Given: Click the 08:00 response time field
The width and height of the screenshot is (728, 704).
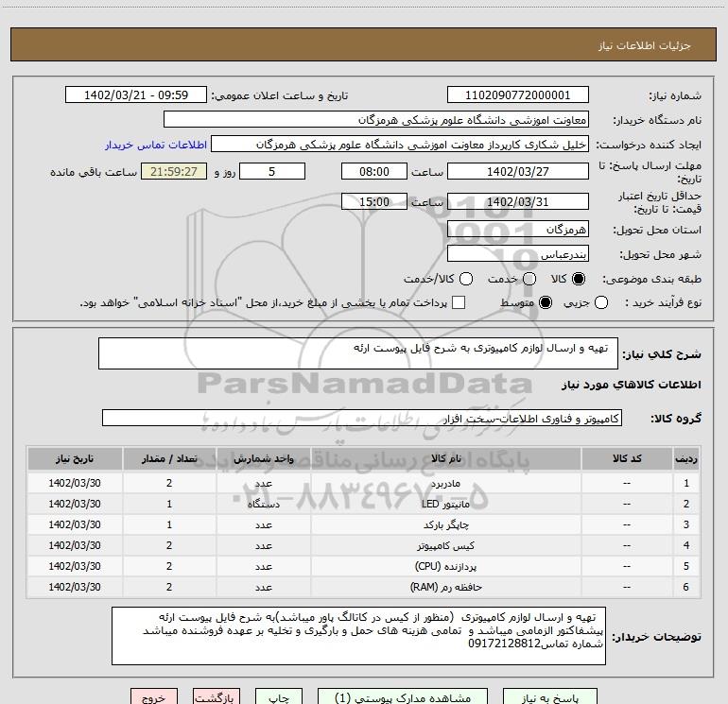Looking at the screenshot, I should (x=374, y=171).
